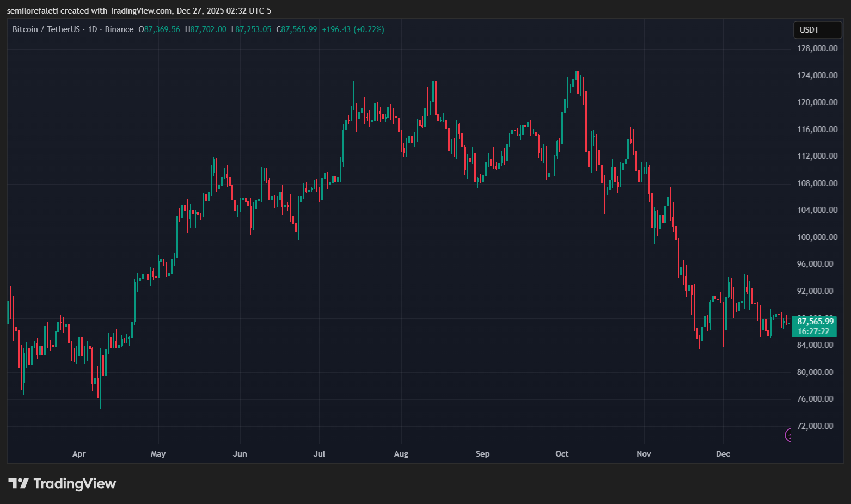Viewport: 851px width, 504px height.
Task: Select the close value C87,565.99
Action: (297, 29)
